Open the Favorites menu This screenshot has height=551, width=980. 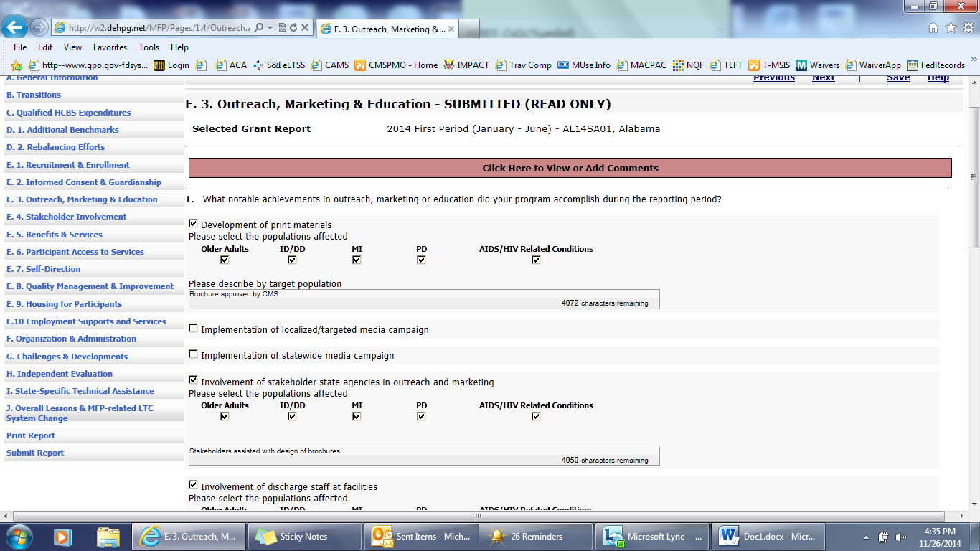coord(110,47)
